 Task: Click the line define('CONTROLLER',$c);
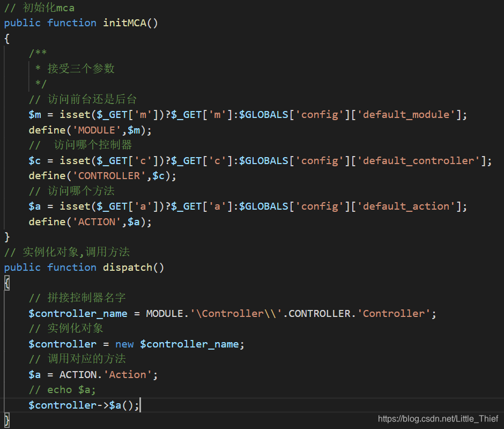tap(102, 175)
